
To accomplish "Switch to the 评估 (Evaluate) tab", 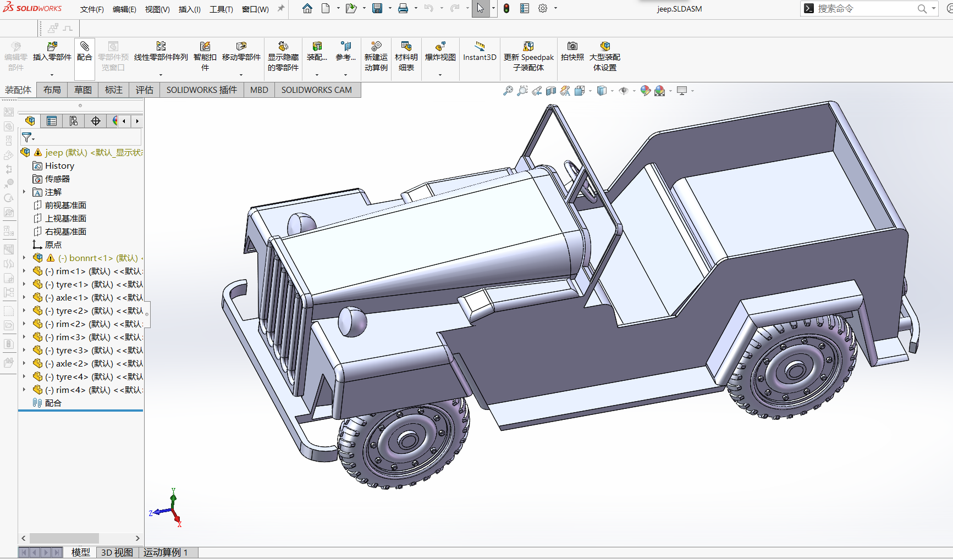I will [145, 90].
